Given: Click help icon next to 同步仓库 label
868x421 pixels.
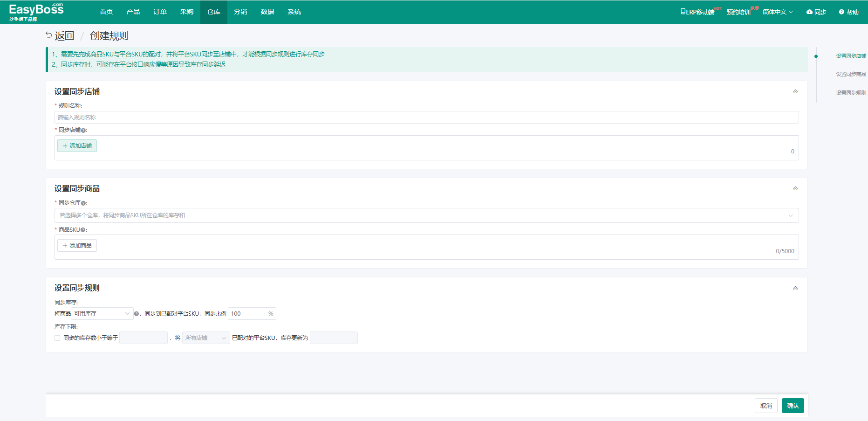Looking at the screenshot, I should tap(83, 203).
